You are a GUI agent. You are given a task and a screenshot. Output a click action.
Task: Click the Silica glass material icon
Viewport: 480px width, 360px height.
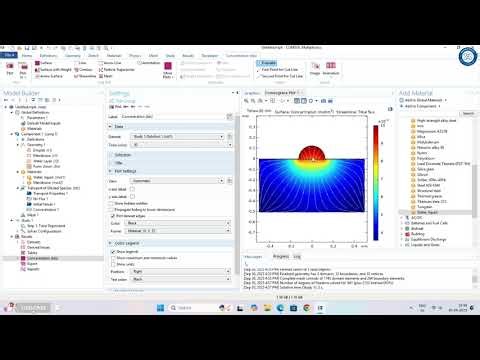click(x=413, y=169)
